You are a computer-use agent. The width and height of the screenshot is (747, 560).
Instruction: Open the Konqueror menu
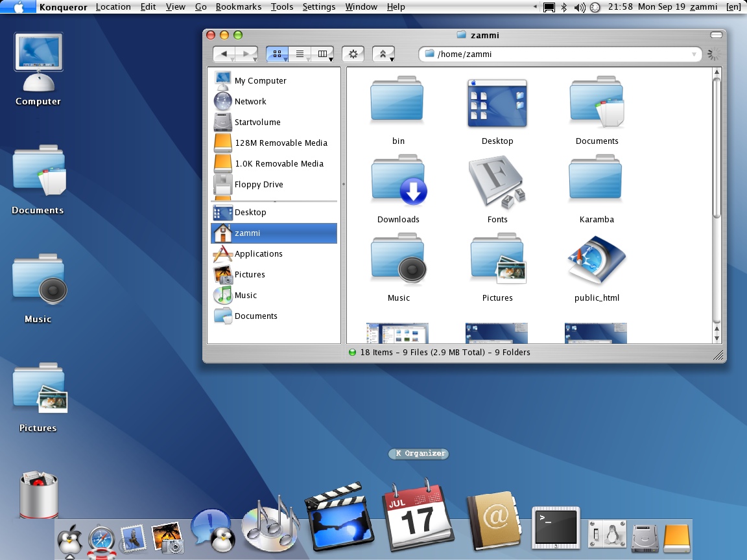64,6
